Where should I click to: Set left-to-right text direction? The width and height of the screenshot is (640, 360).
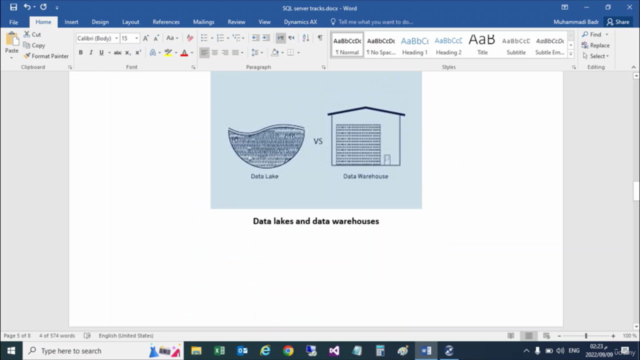point(280,38)
